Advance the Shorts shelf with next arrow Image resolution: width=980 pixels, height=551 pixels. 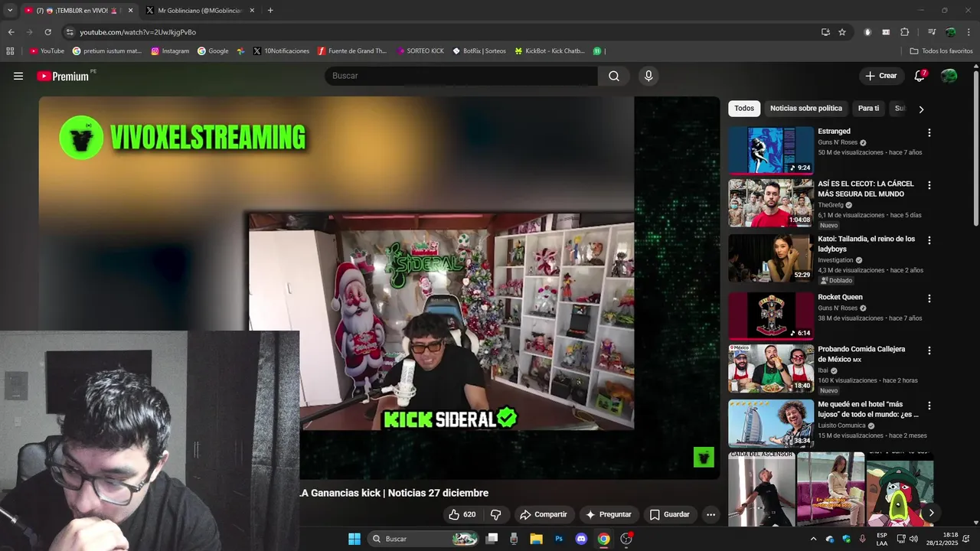931,513
